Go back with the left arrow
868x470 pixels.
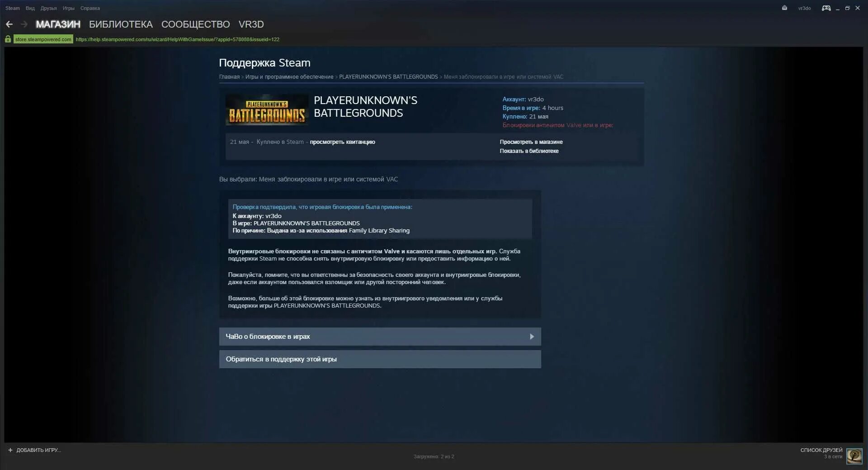coord(9,24)
